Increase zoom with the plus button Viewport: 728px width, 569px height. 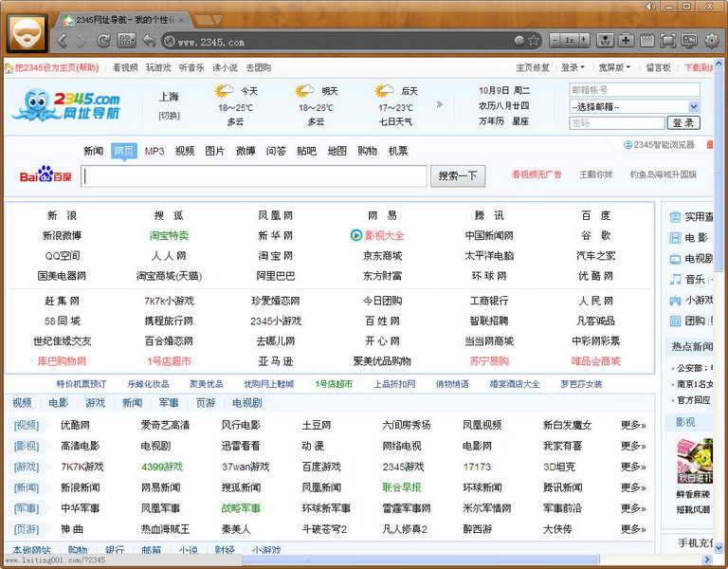(585, 41)
